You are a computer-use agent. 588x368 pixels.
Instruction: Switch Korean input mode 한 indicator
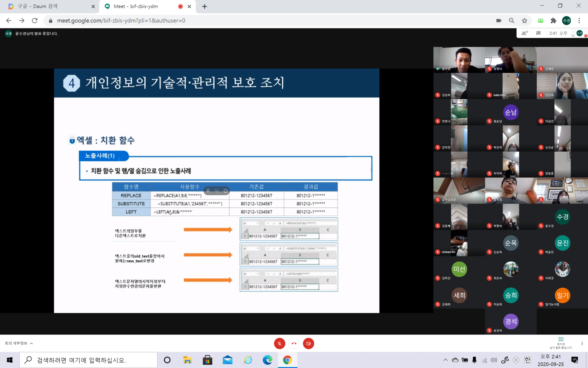tap(527, 360)
